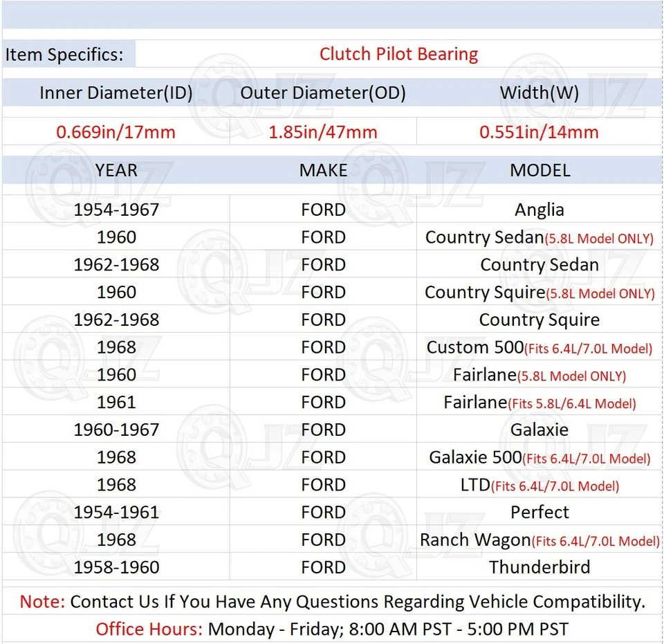
Task: Click the '1954-1967' year cell
Action: click(x=116, y=210)
